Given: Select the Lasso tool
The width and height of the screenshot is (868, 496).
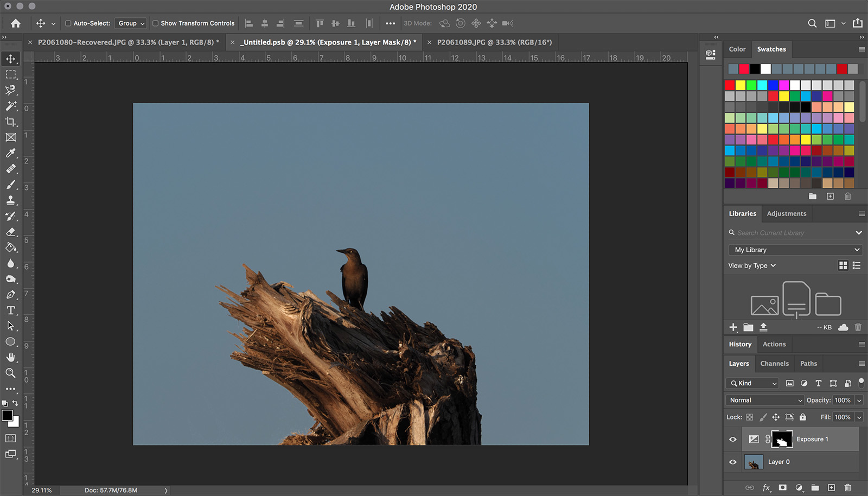Looking at the screenshot, I should [x=10, y=90].
